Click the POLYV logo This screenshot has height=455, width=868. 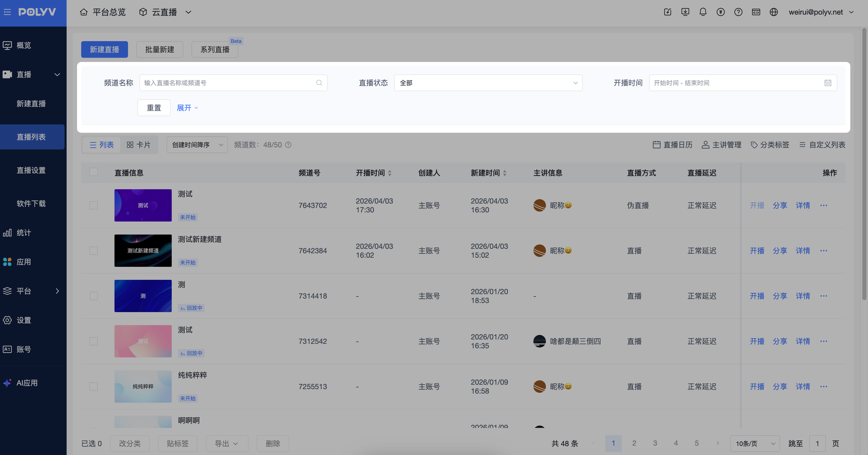tap(37, 12)
